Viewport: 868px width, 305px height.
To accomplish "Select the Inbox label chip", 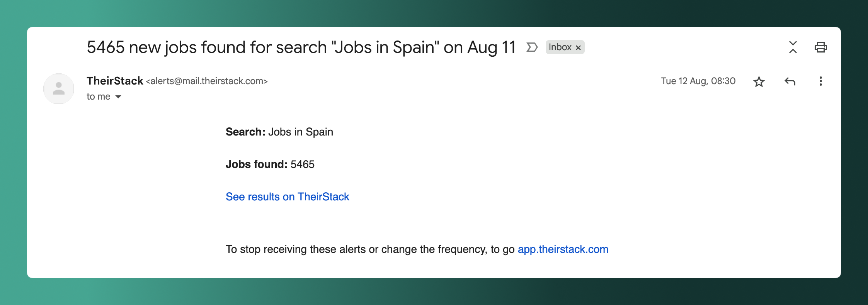I will 560,47.
